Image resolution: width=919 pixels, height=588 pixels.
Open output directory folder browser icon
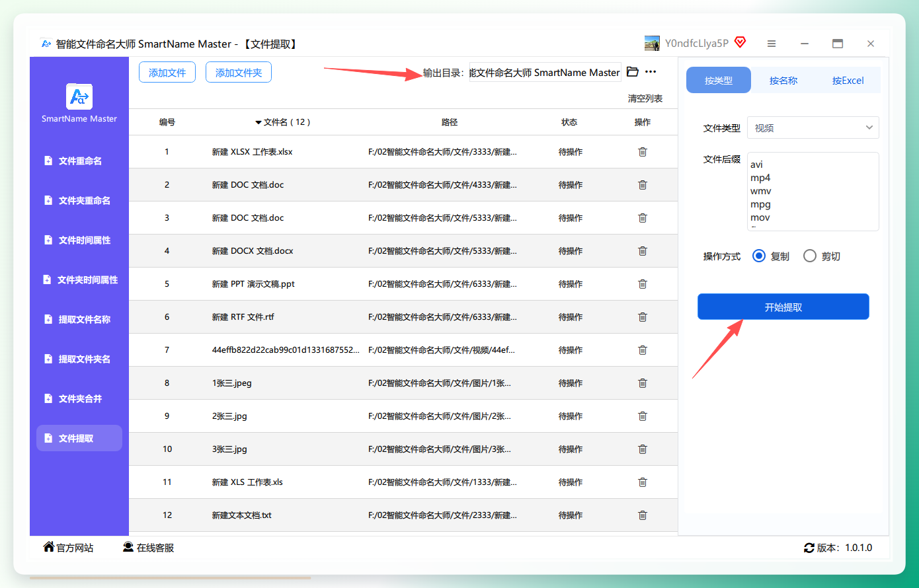tap(633, 72)
